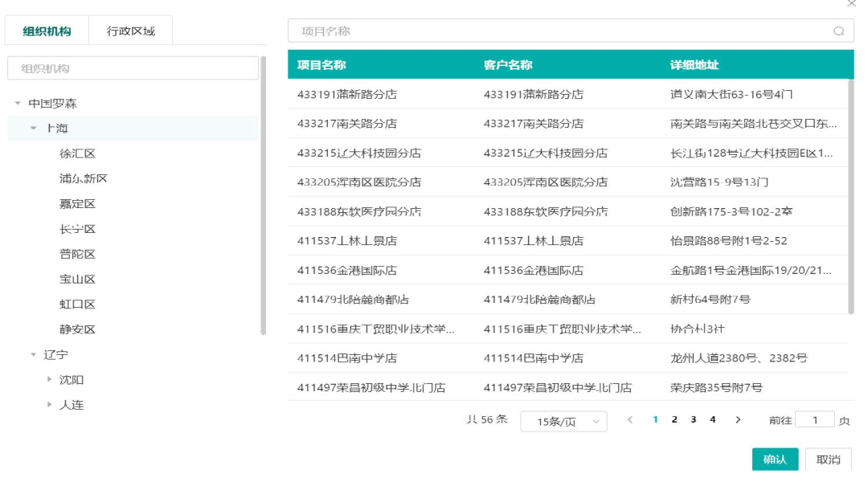Expand the 大连 tree node
The width and height of the screenshot is (868, 478).
tap(49, 405)
